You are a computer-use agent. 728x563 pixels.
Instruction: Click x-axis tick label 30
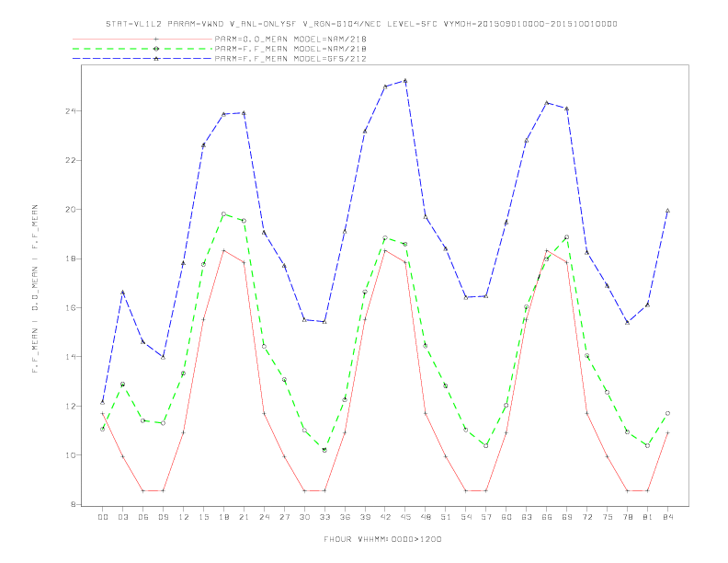click(x=304, y=517)
